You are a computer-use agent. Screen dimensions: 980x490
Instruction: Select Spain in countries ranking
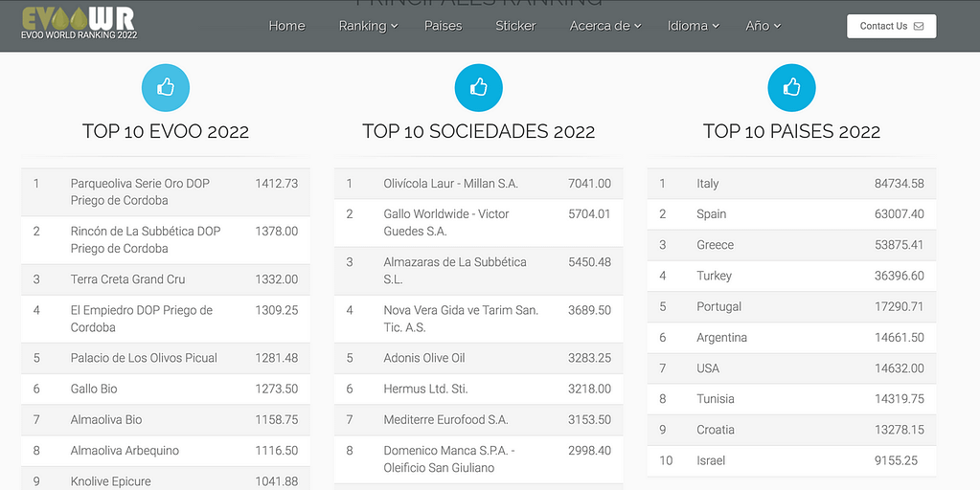(x=711, y=214)
